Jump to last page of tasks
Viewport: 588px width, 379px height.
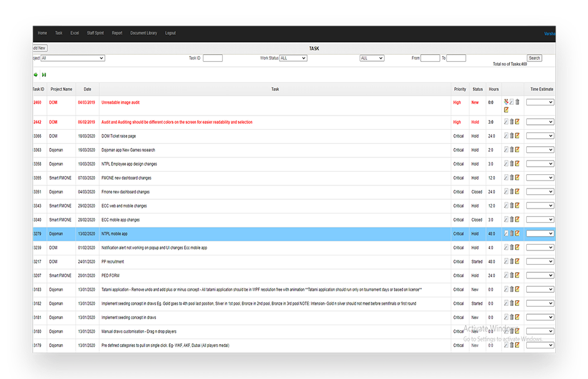pos(44,75)
